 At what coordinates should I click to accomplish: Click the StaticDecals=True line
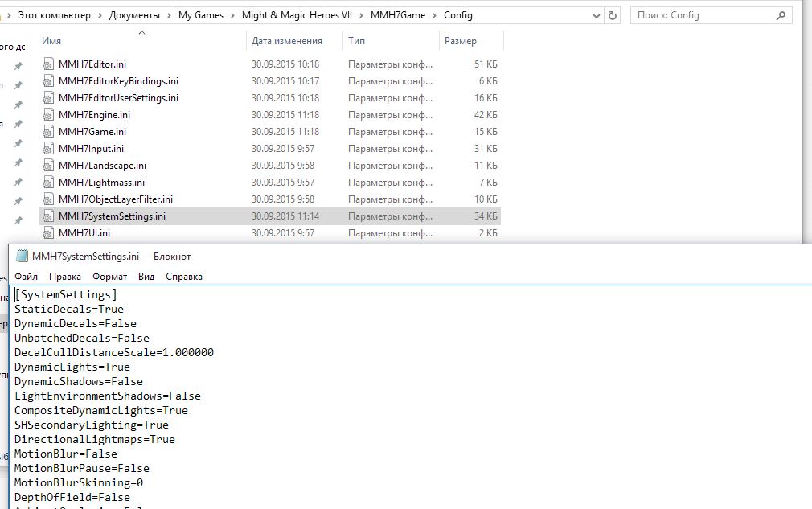[69, 309]
